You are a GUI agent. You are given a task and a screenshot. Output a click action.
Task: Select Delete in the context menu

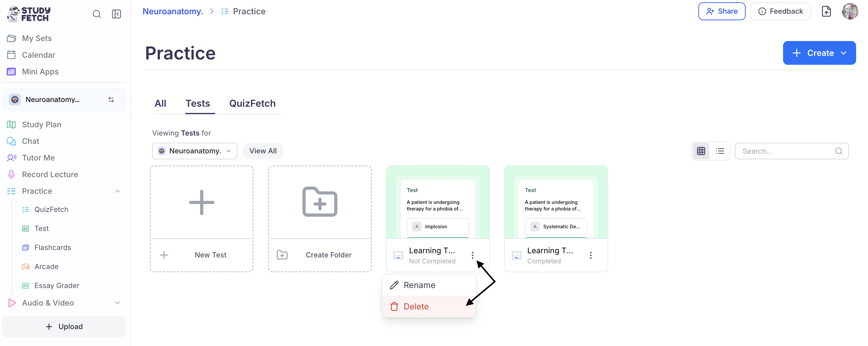416,306
